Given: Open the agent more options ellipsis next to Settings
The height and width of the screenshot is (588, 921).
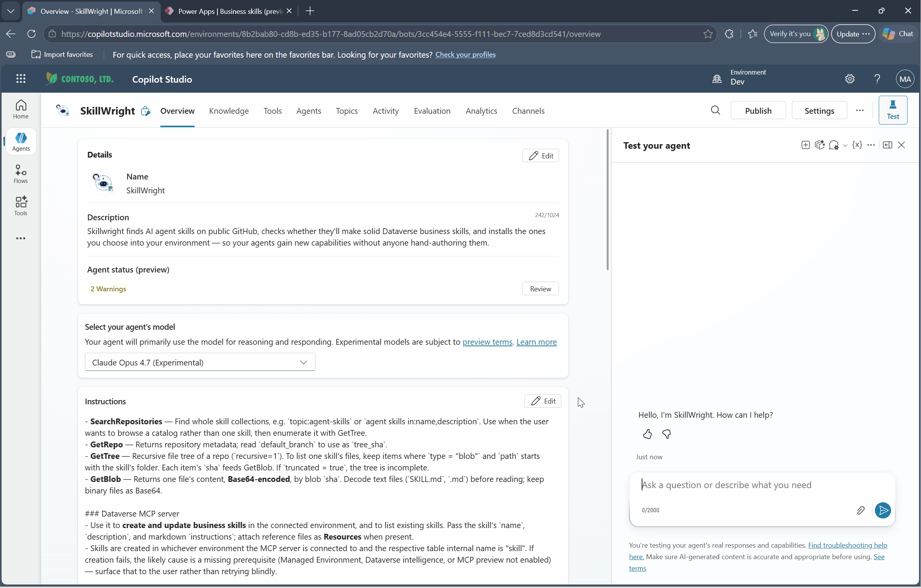Looking at the screenshot, I should 860,111.
